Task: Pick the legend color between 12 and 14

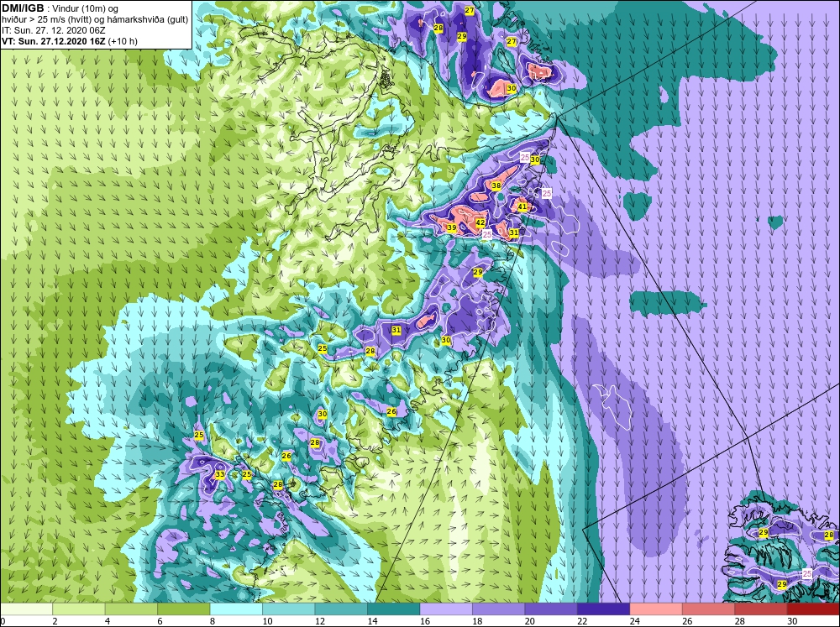Action: [341, 609]
